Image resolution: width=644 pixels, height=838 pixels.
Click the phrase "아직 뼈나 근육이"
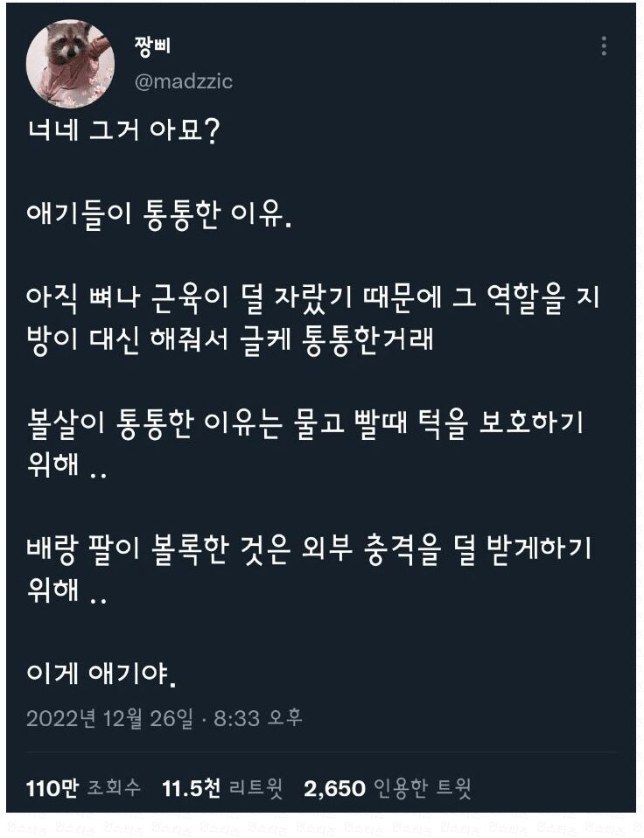click(x=131, y=298)
